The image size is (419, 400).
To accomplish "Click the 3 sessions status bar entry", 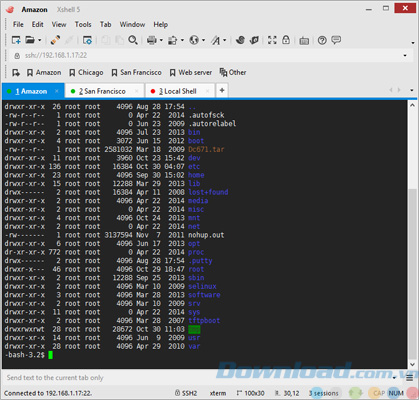I will (x=323, y=393).
